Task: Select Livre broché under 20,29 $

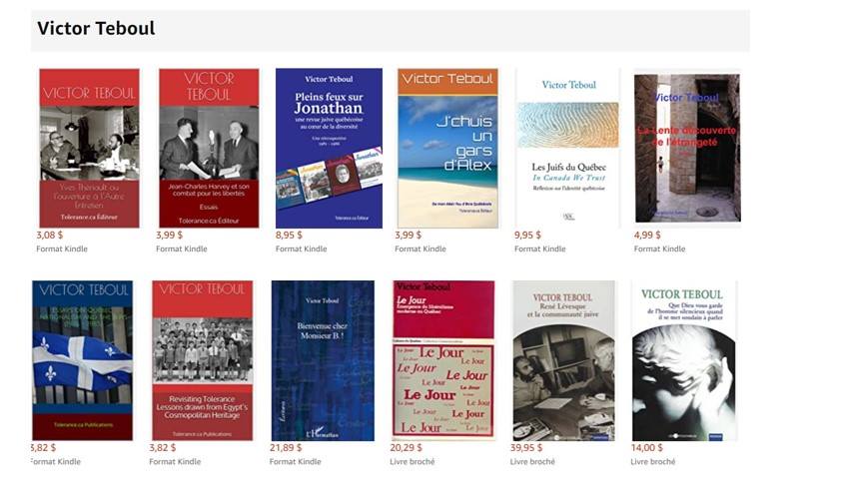Action: pos(412,461)
